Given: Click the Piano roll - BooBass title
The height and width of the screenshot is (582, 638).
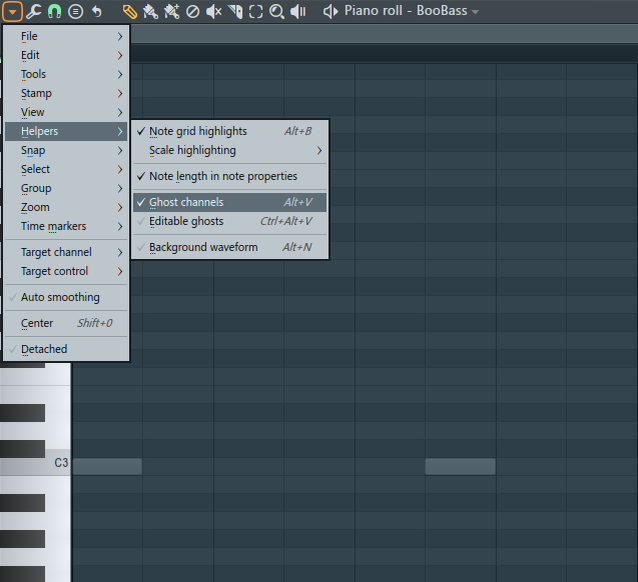Looking at the screenshot, I should coord(406,11).
